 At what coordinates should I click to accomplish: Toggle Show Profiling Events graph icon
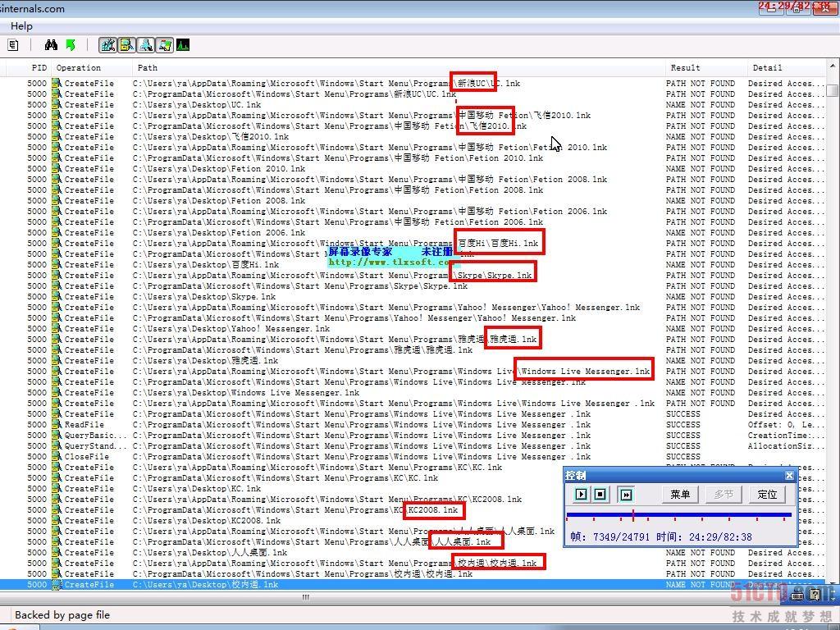tap(183, 46)
